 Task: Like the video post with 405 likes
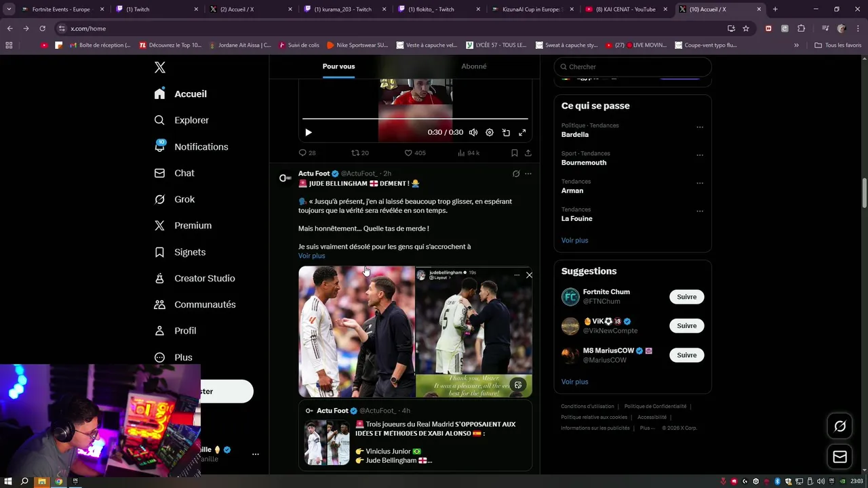click(415, 153)
